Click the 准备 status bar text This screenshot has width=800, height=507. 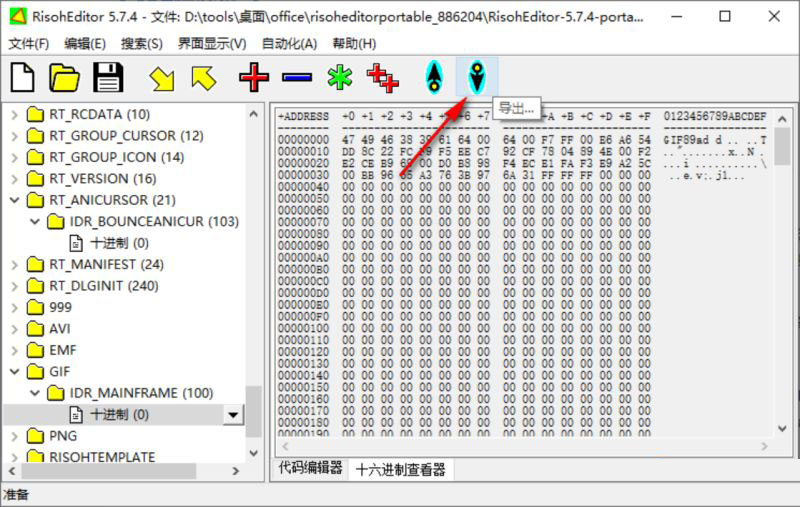point(16,494)
